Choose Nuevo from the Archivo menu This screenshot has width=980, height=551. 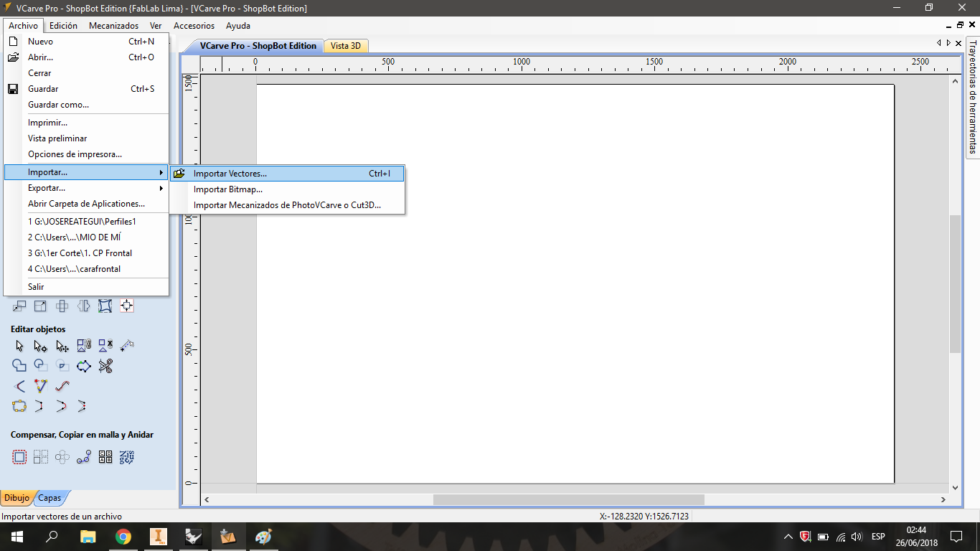(x=86, y=42)
